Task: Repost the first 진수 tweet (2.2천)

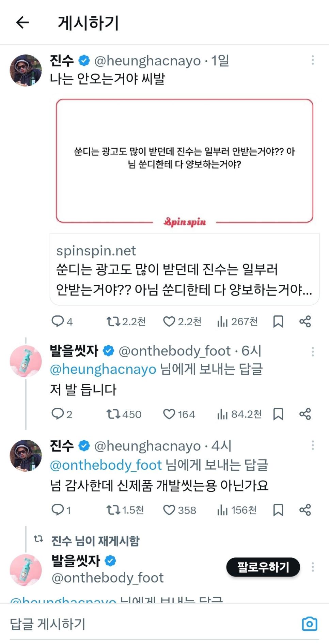Action: [x=113, y=321]
